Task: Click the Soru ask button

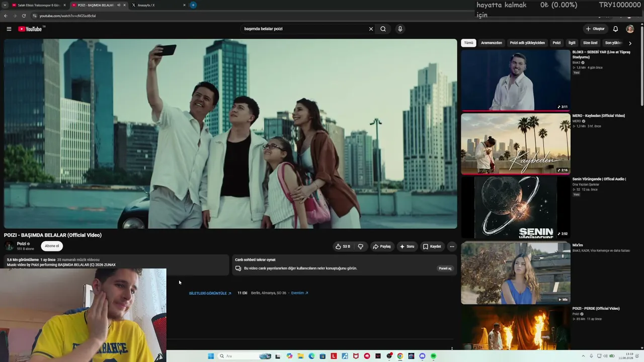Action: [407, 246]
